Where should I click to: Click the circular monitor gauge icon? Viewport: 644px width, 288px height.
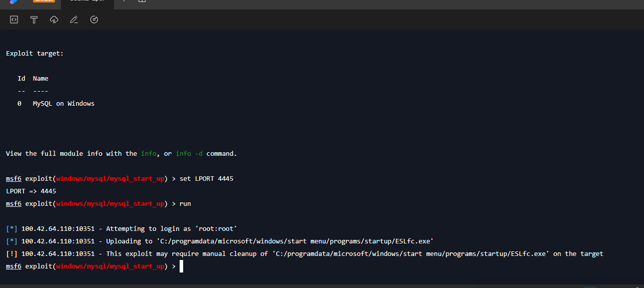(x=94, y=20)
